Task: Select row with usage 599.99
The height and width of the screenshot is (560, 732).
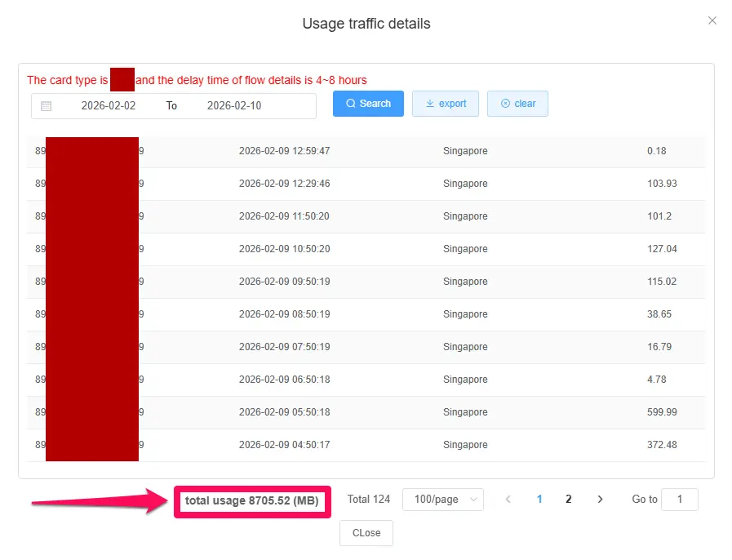Action: point(366,412)
